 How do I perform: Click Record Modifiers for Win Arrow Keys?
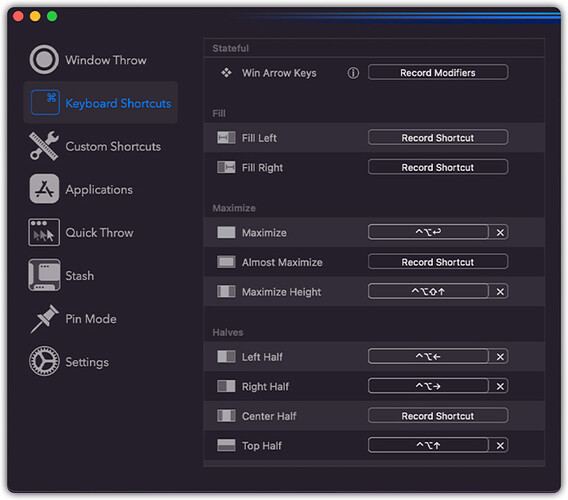coord(438,72)
